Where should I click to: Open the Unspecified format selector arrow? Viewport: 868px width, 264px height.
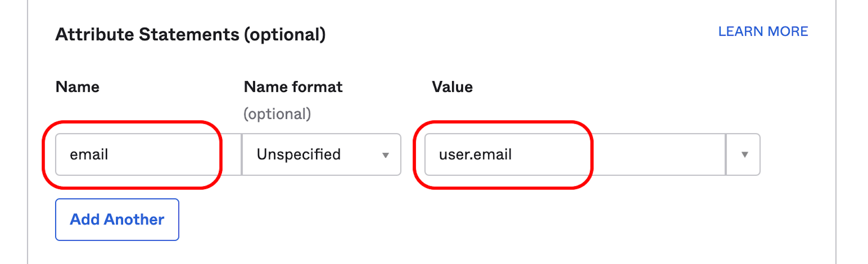387,155
